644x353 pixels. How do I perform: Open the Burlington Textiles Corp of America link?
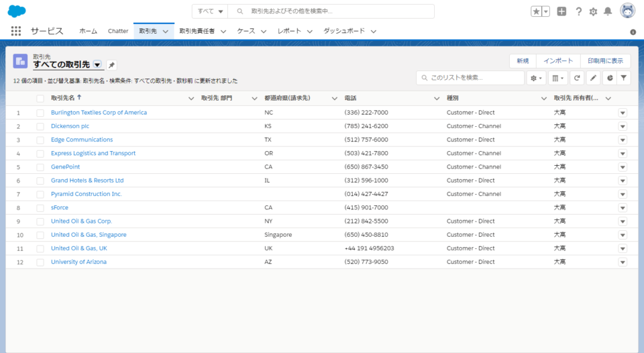(99, 112)
